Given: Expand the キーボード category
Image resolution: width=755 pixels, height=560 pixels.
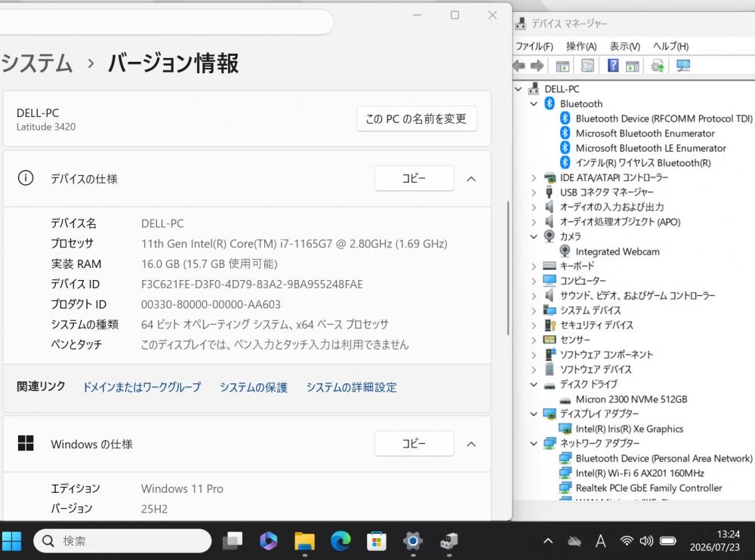Looking at the screenshot, I should click(x=534, y=266).
